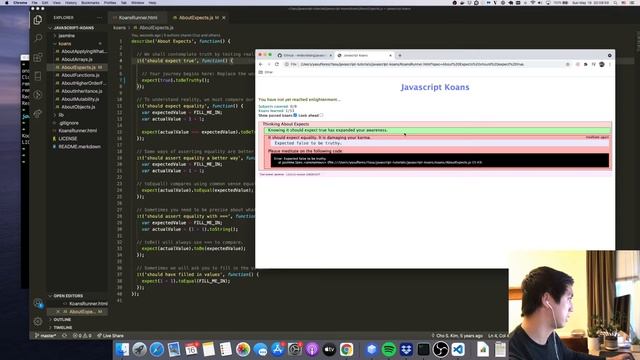The height and width of the screenshot is (360, 640).
Task: Click the black error stack trace box
Action: click(440, 160)
